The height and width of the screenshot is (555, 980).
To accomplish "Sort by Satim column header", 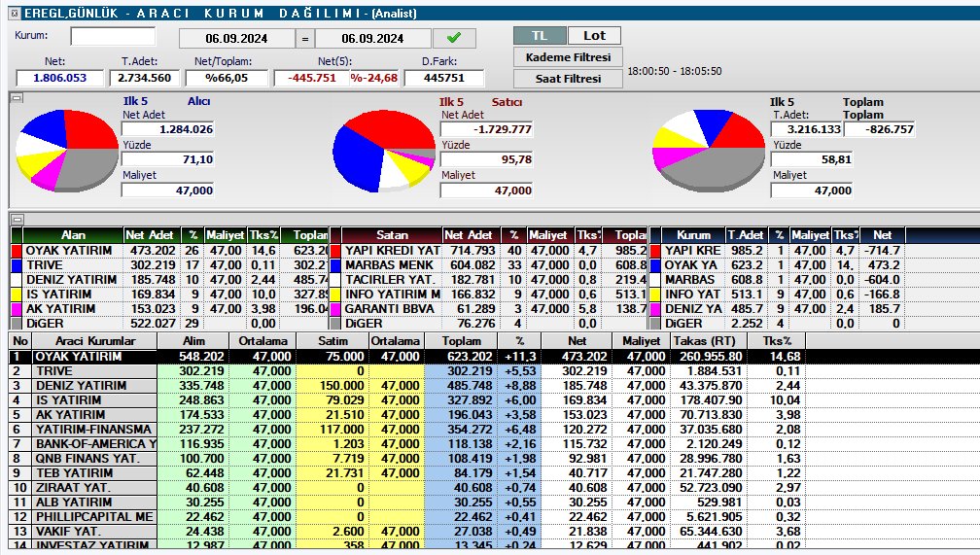I will point(332,341).
